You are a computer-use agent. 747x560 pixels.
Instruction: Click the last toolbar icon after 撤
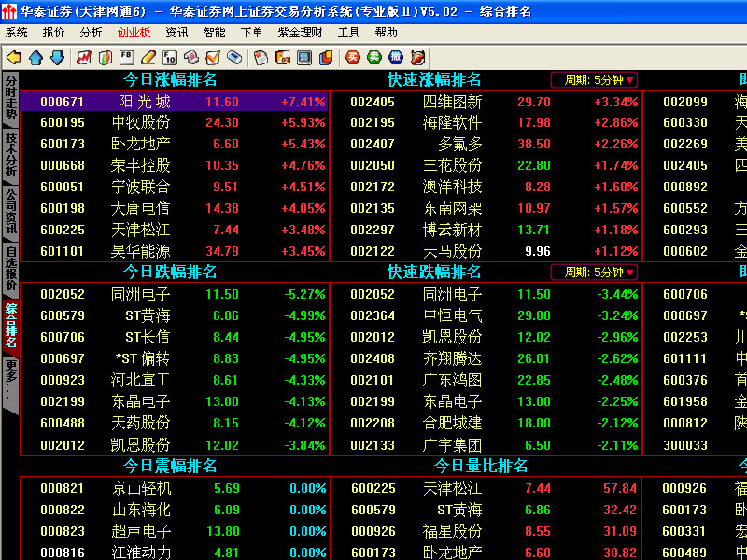417,58
